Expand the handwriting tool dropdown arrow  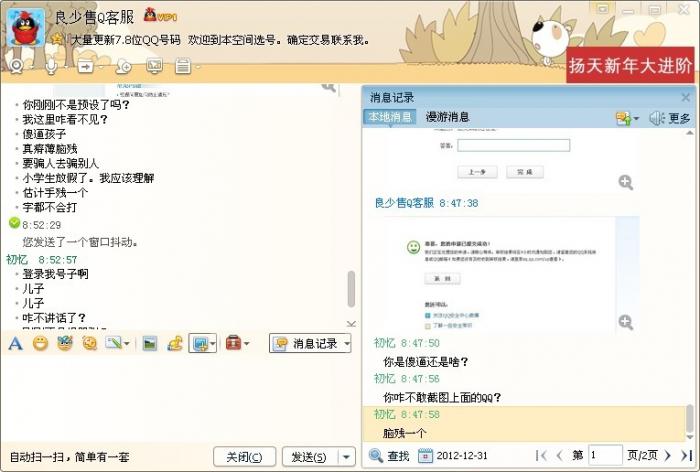pyautogui.click(x=127, y=344)
